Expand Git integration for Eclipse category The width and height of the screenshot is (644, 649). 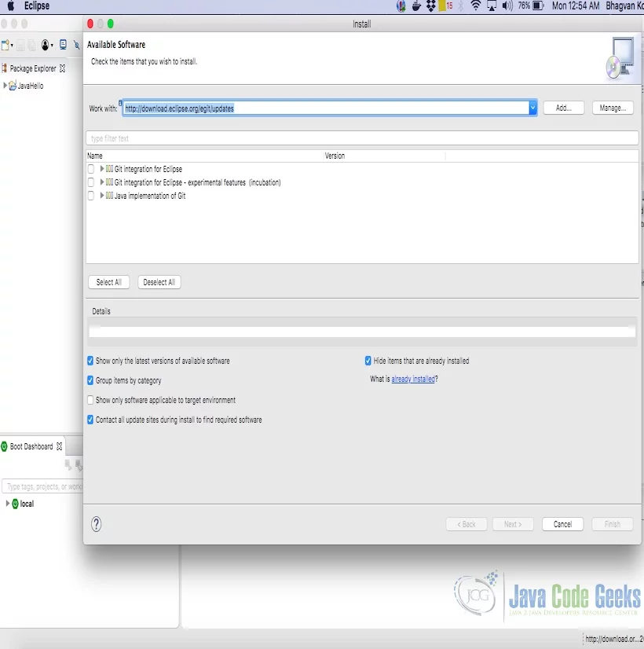102,169
